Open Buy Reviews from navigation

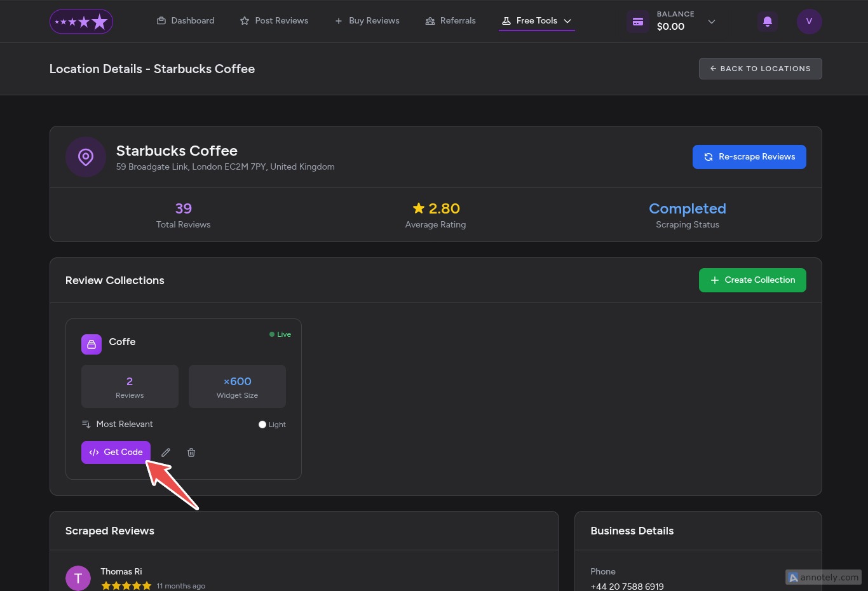coord(367,21)
